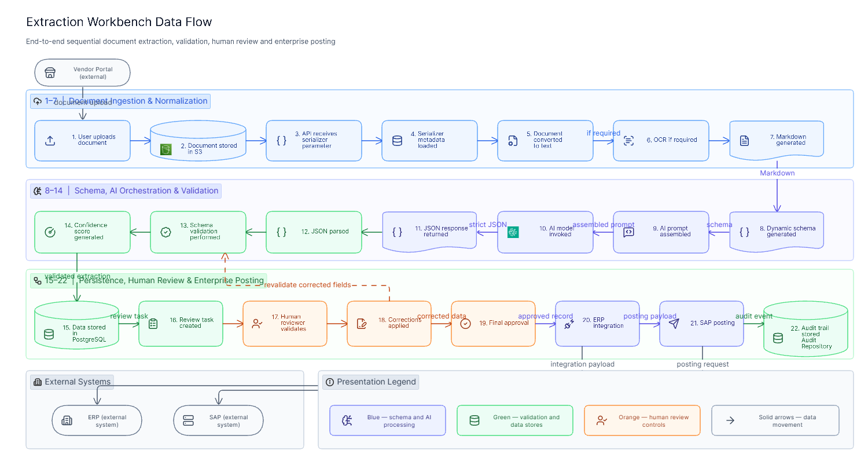Click the scan-text icon in OCR if required node

tap(629, 140)
